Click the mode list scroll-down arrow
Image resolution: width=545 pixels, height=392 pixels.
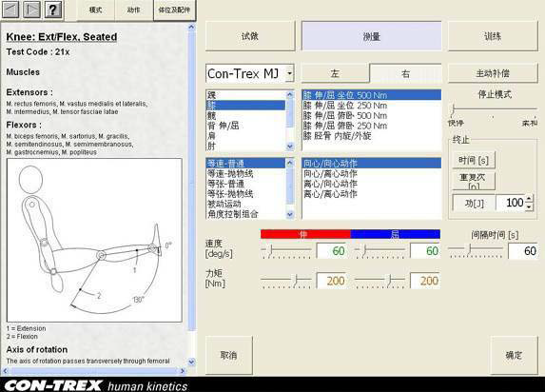tap(290, 215)
